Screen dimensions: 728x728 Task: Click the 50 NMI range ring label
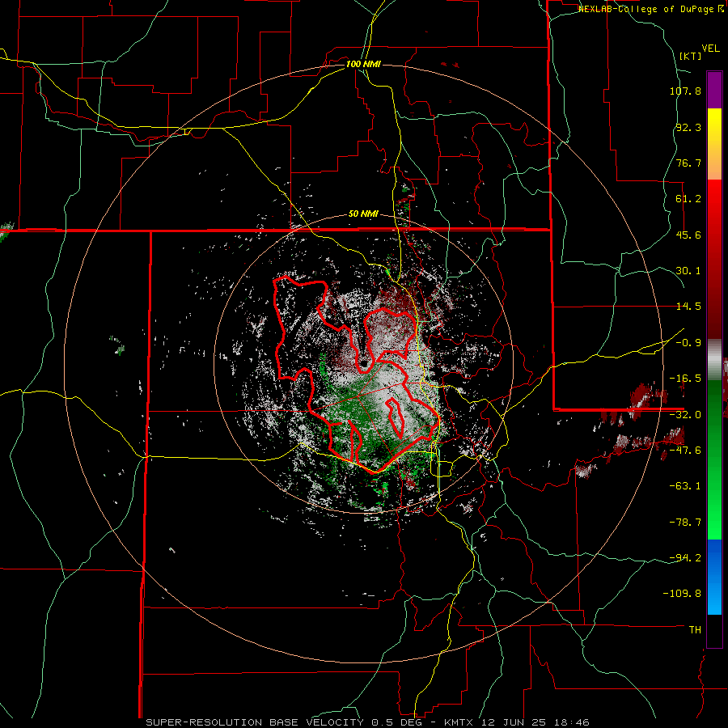point(363,214)
